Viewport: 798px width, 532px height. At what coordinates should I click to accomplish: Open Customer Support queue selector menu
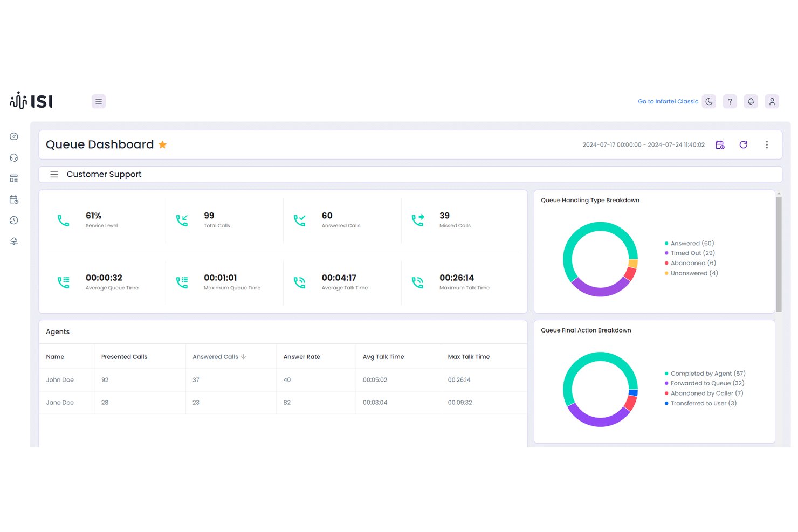(54, 175)
